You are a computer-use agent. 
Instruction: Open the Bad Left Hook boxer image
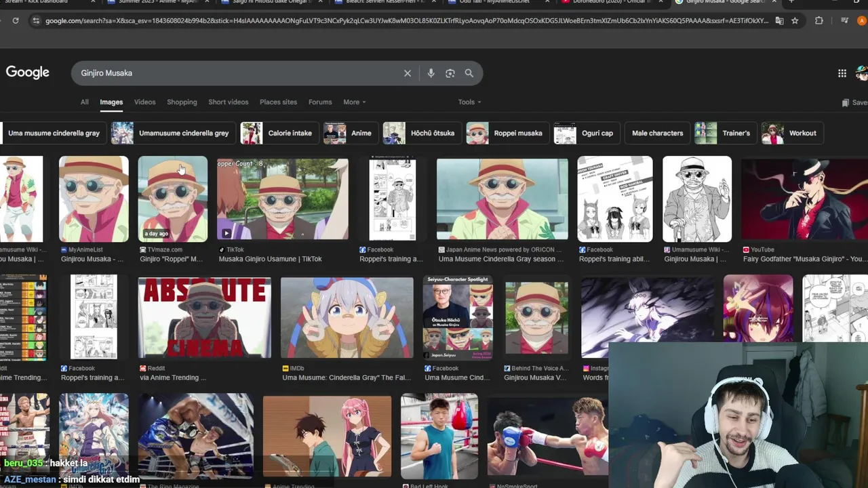(439, 436)
